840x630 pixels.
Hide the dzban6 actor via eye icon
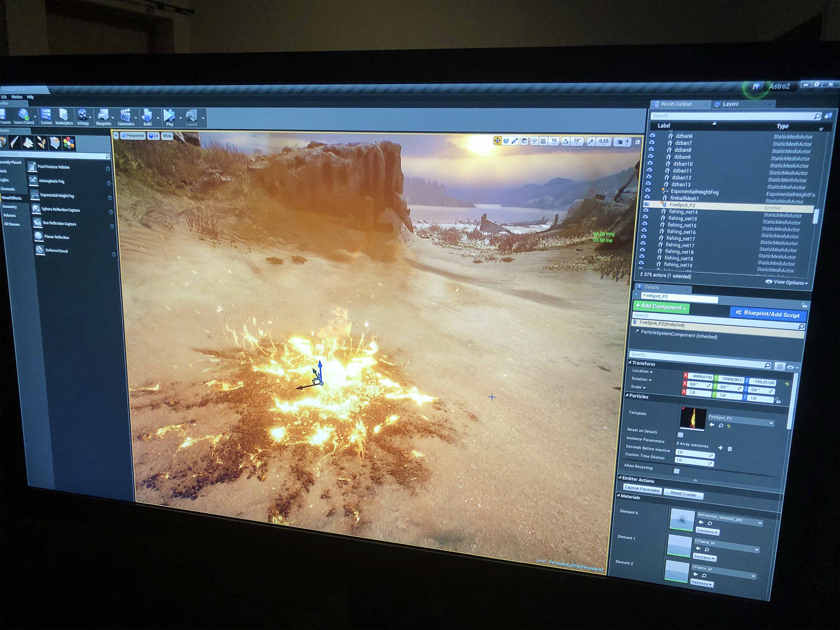[652, 135]
